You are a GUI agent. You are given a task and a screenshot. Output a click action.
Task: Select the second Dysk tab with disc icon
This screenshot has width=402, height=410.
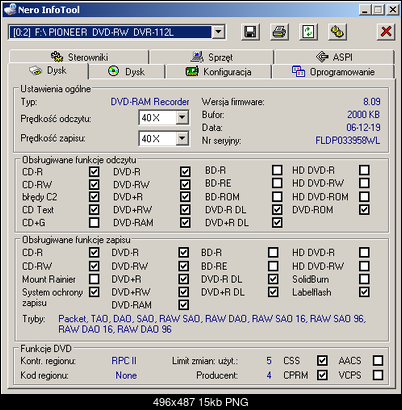tap(127, 71)
